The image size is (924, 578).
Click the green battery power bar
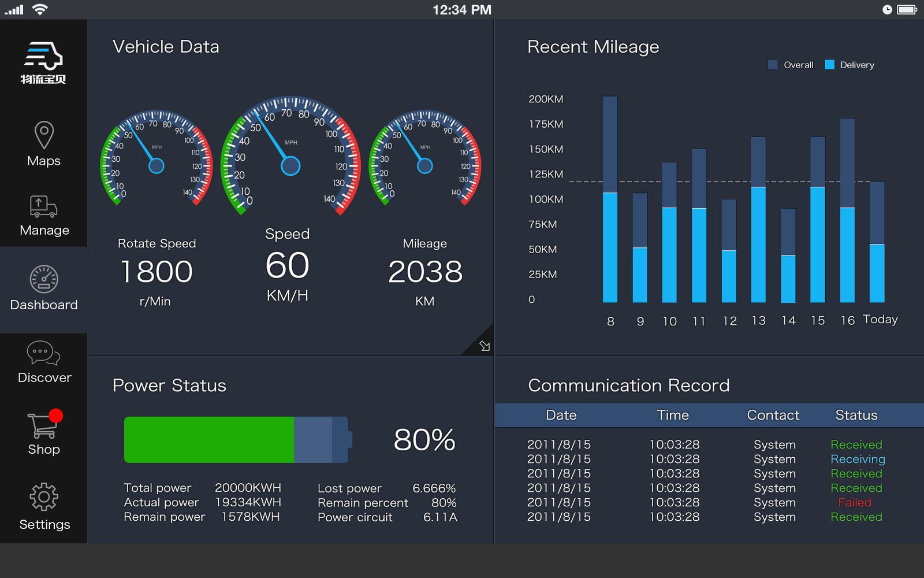point(209,440)
